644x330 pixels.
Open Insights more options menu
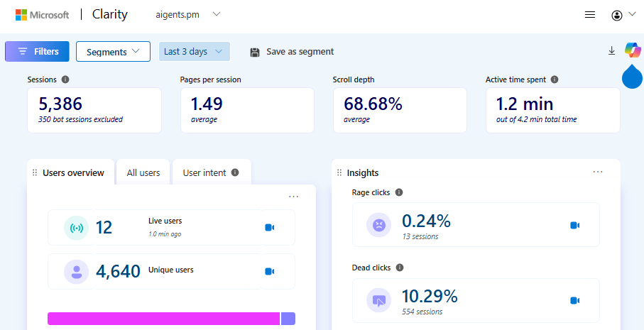pyautogui.click(x=598, y=172)
